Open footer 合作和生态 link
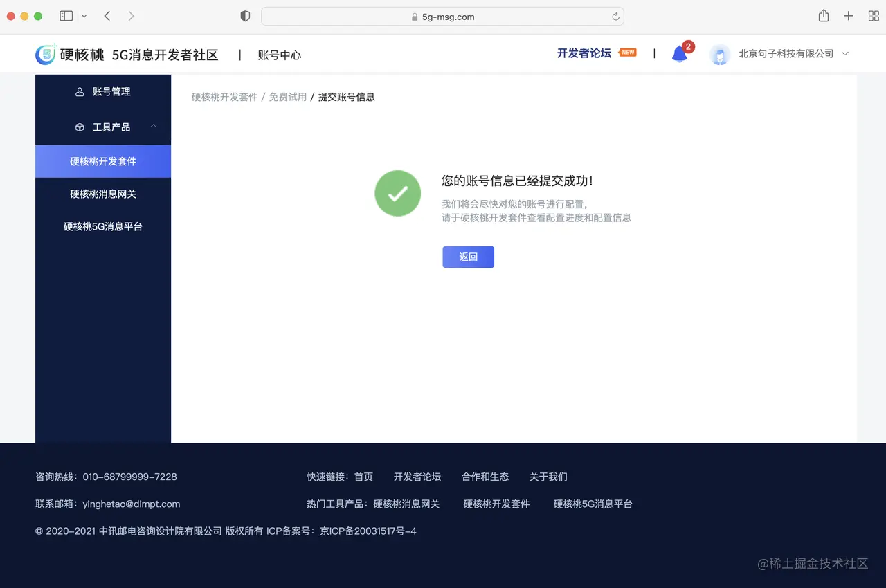Screen dimensions: 886x588 click(485, 477)
